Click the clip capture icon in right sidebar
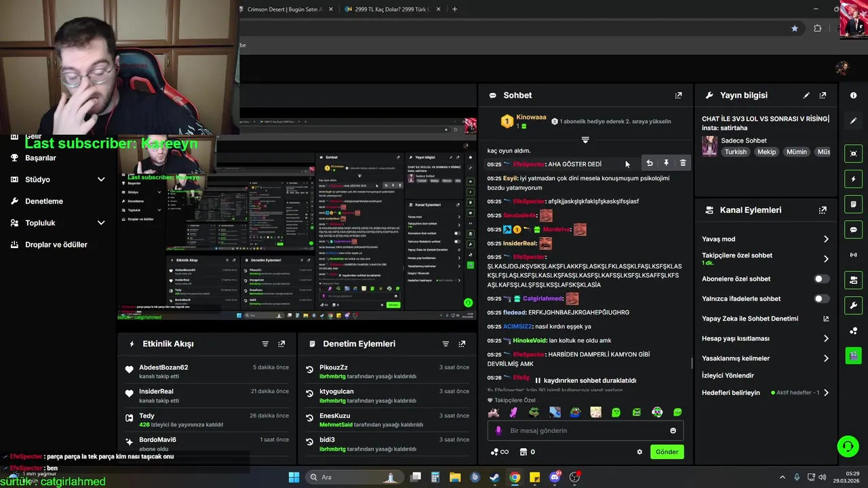868x488 pixels. [853, 154]
